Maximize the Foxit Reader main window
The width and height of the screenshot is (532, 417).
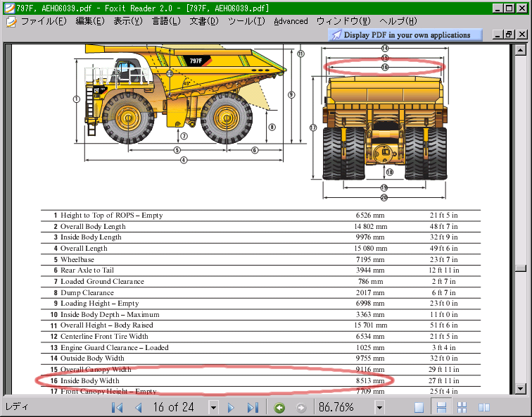pyautogui.click(x=509, y=8)
